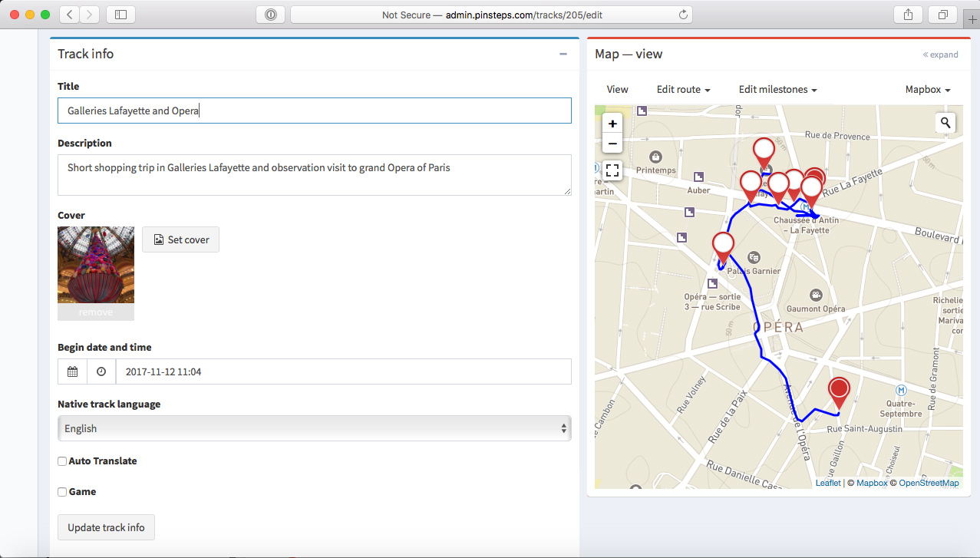The height and width of the screenshot is (558, 980).
Task: Open Edit route dropdown
Action: [x=683, y=90]
